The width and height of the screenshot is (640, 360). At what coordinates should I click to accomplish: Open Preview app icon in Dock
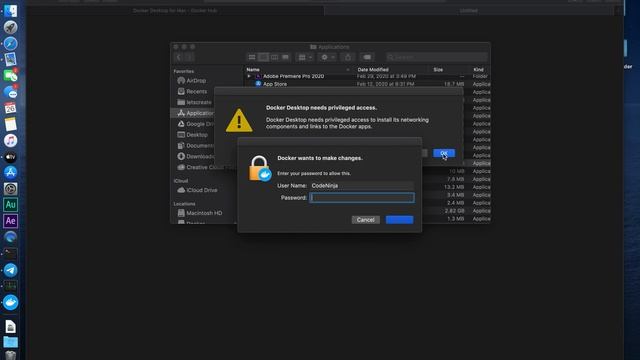point(10,60)
